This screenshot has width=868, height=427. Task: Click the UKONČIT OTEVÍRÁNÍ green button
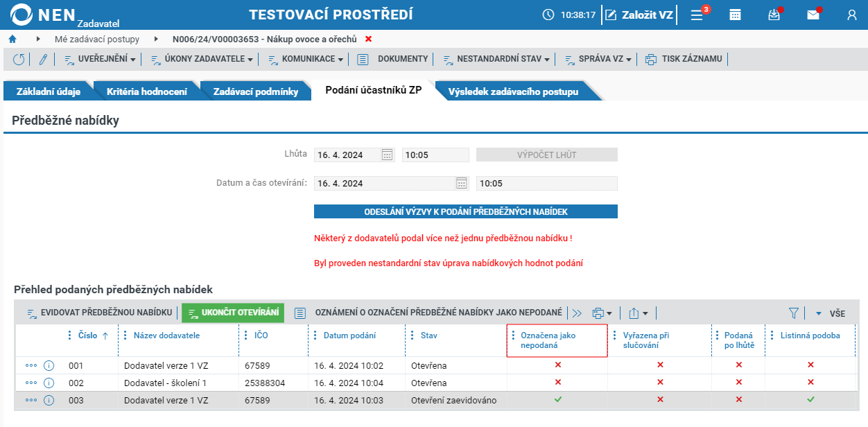(x=233, y=313)
